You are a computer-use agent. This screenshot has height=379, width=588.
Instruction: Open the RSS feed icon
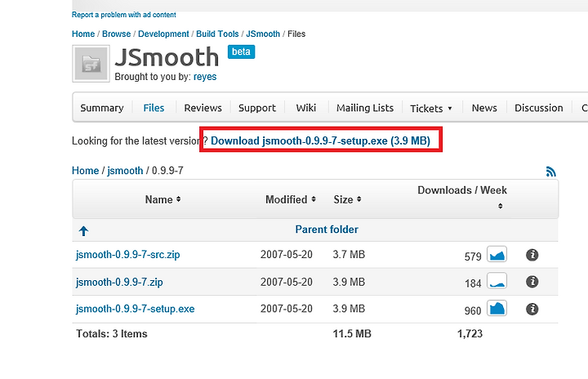pos(551,172)
